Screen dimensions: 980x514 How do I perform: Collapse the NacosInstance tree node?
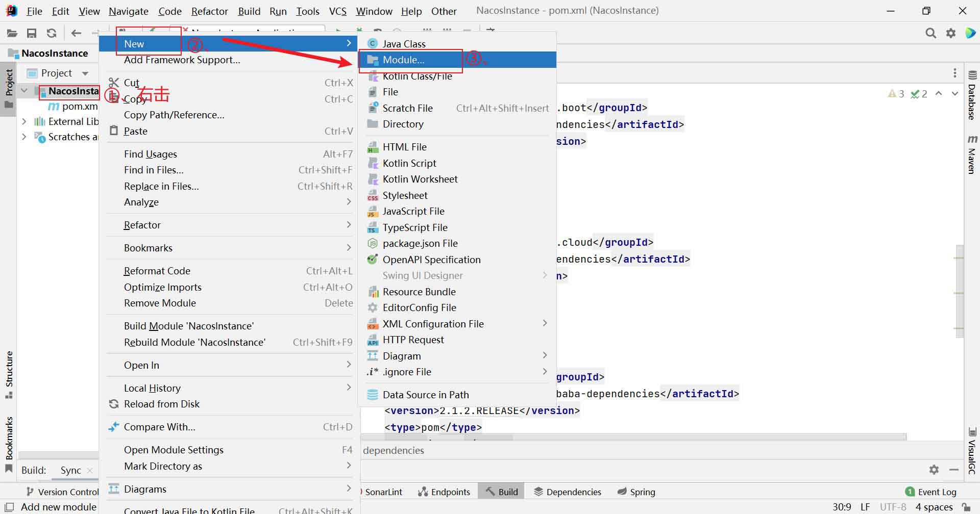24,91
